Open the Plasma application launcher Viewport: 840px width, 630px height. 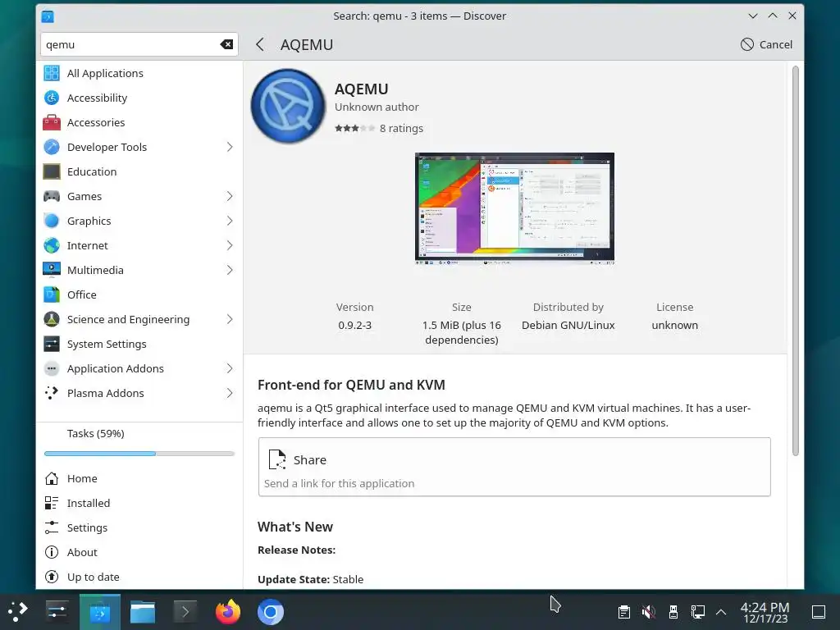click(17, 612)
